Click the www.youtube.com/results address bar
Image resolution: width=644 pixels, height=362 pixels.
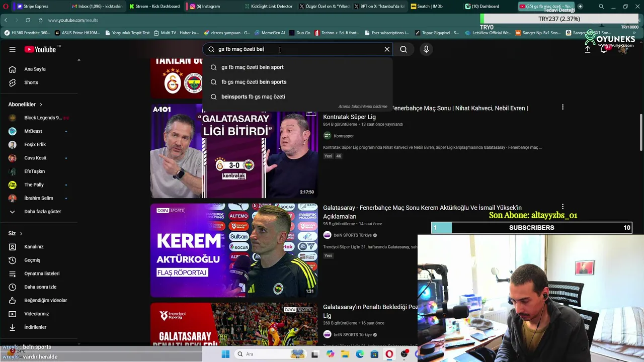[73, 20]
